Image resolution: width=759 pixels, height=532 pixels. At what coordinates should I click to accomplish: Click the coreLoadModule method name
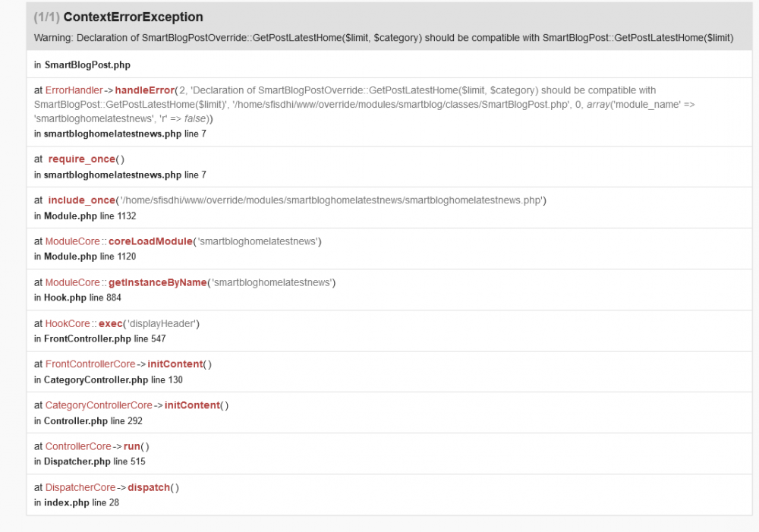pyautogui.click(x=150, y=241)
